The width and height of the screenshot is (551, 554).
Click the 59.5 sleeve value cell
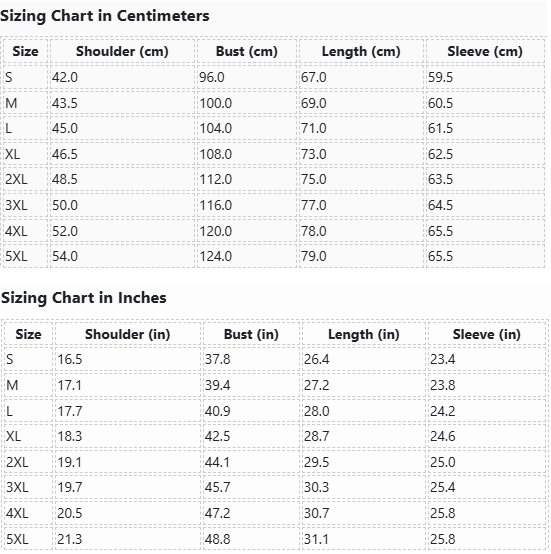(485, 77)
